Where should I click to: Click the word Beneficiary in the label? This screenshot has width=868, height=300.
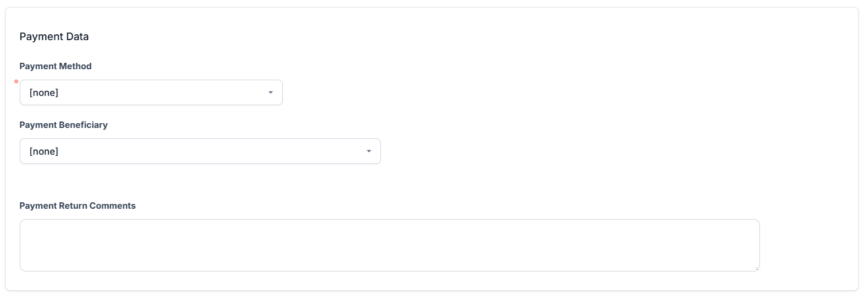coord(84,125)
